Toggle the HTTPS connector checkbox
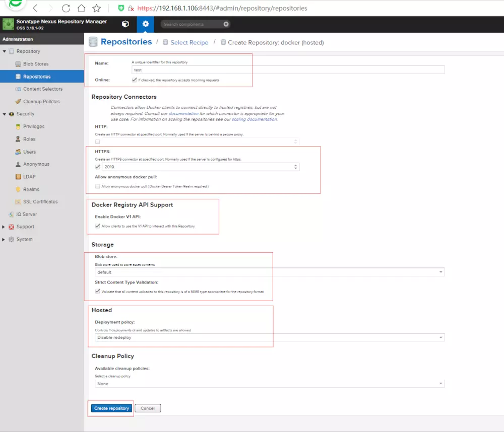Screen dimensions: 504x432 pos(97,167)
